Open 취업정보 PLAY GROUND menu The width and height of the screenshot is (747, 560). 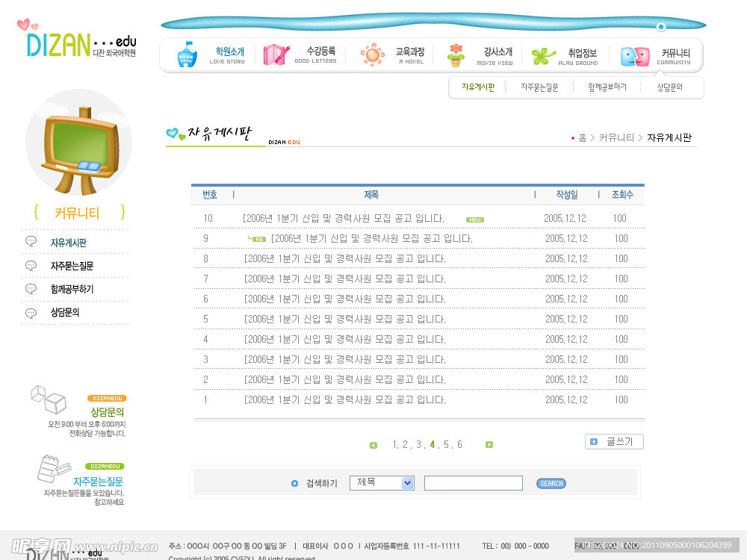coord(578,57)
